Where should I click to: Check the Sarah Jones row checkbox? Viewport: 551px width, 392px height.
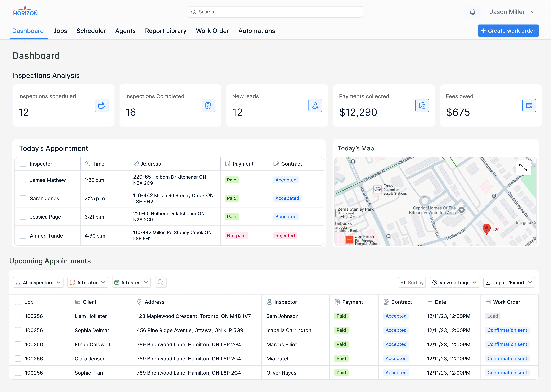coord(23,198)
